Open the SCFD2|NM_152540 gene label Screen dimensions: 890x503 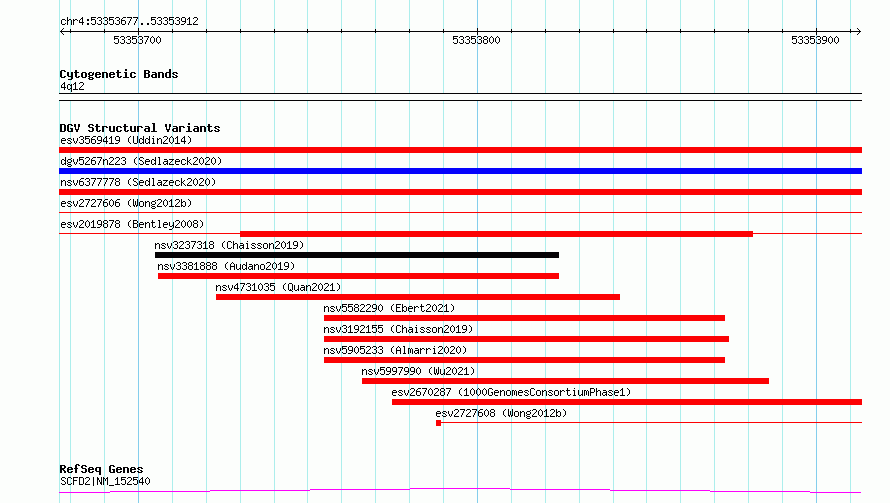[105, 481]
